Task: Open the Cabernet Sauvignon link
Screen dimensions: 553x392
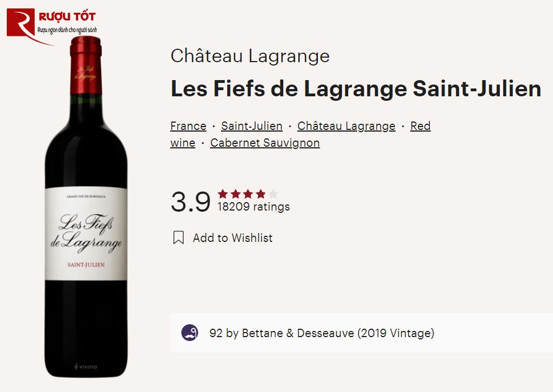Action: pyautogui.click(x=264, y=143)
